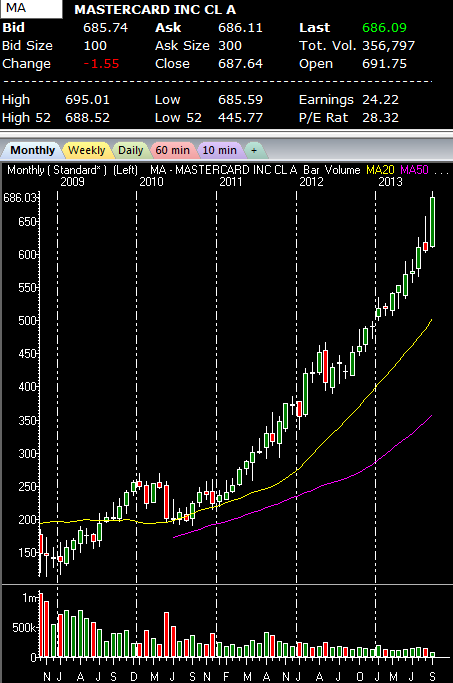Viewport: 453px width, 683px height.
Task: Switch to the Monthly chart tab
Action: pos(31,150)
